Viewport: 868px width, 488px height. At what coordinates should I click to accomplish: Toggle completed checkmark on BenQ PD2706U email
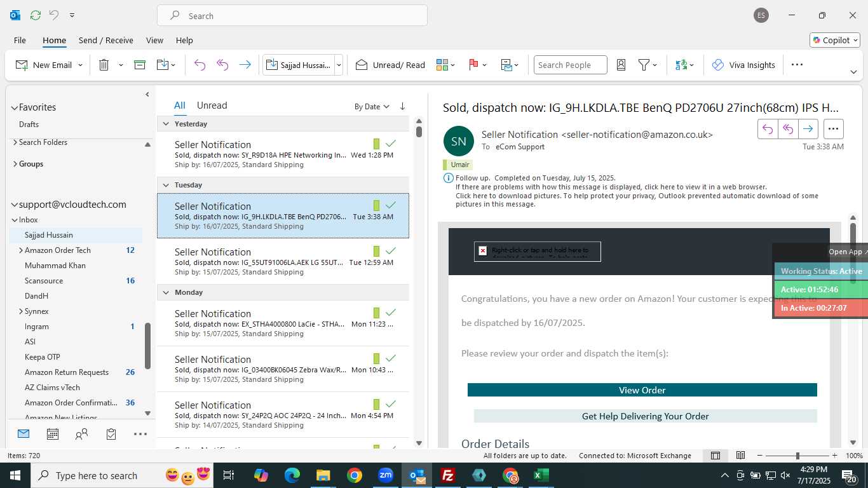pyautogui.click(x=391, y=205)
